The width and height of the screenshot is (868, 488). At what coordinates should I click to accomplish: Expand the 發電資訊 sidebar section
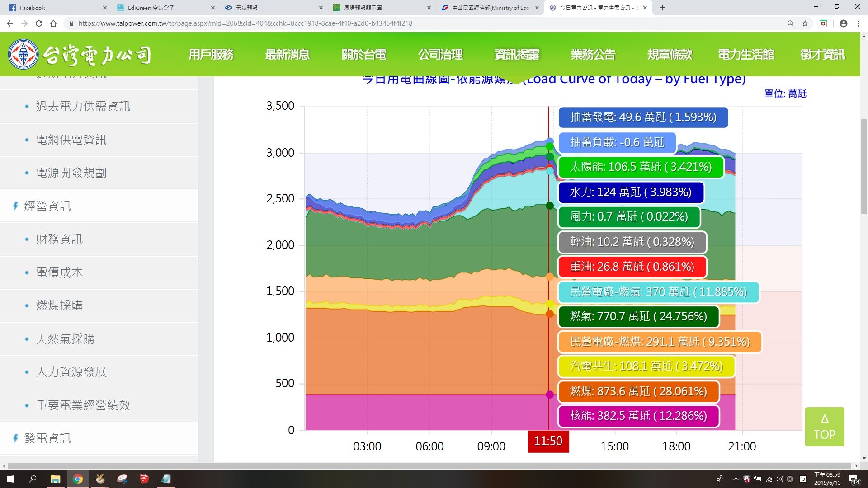click(x=99, y=438)
